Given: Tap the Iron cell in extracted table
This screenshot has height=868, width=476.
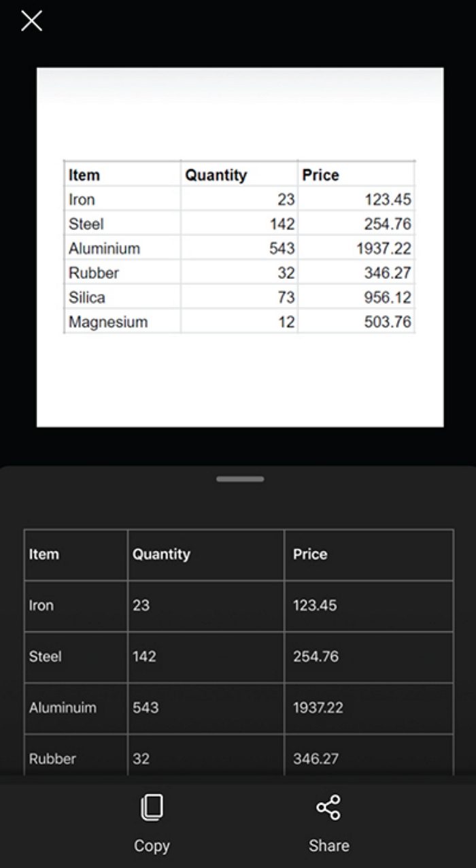Looking at the screenshot, I should tap(75, 605).
